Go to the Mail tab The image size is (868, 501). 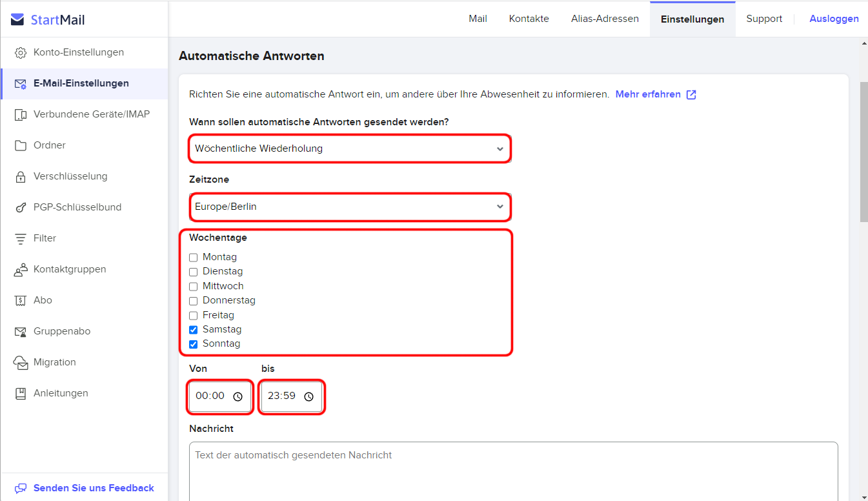coord(478,19)
